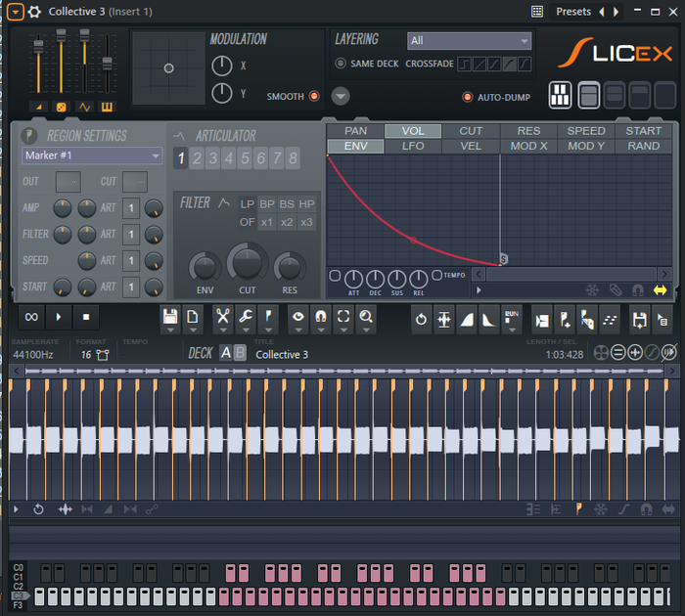Screen dimensions: 685x616
Task: Click the stop playback button
Action: pos(86,317)
